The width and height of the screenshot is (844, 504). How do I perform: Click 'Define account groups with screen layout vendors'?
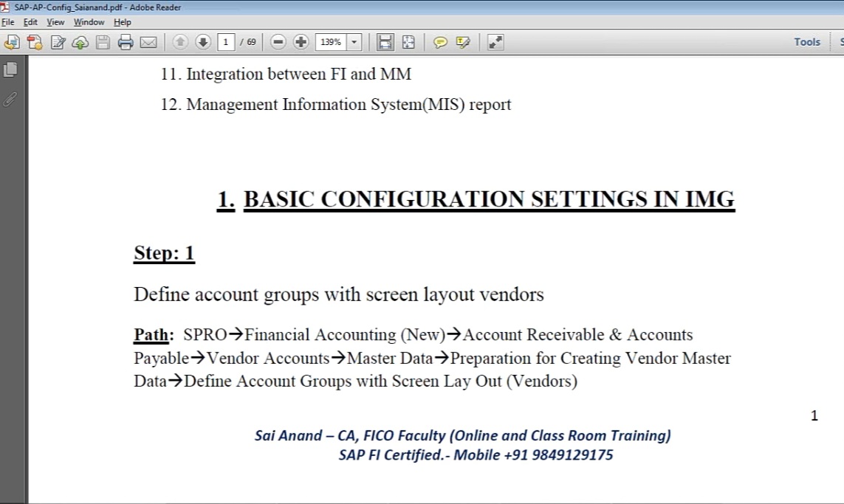click(339, 294)
